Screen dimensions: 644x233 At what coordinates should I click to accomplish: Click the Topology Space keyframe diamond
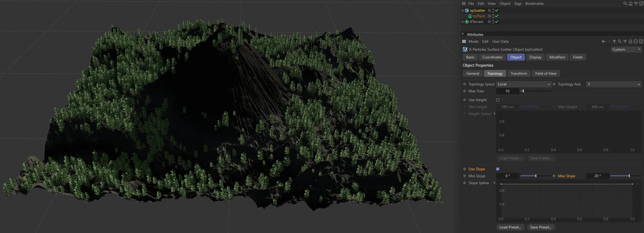tap(465, 84)
